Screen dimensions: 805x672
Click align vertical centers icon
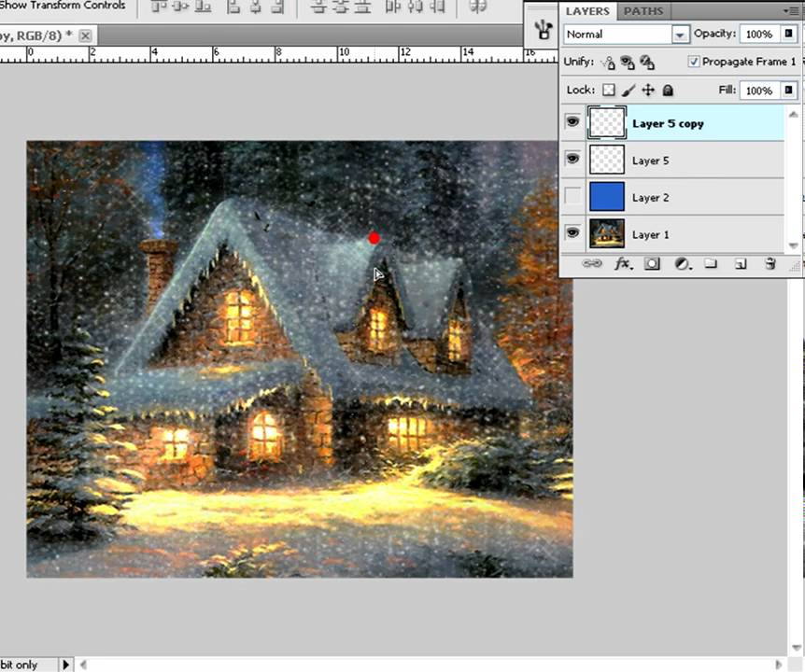click(181, 7)
